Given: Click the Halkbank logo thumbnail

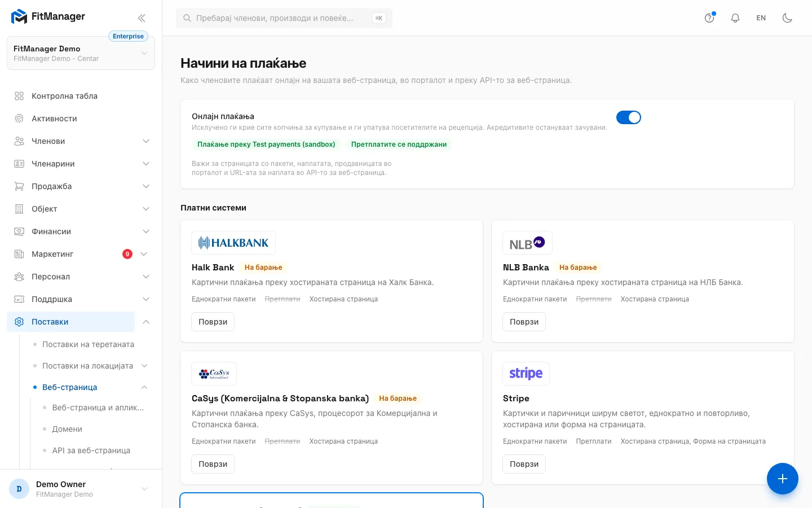Looking at the screenshot, I should 233,243.
